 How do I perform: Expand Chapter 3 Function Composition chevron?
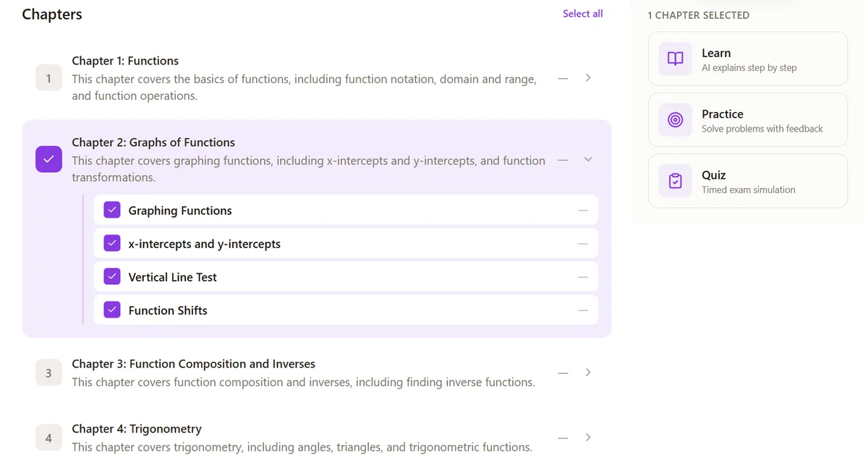click(588, 373)
